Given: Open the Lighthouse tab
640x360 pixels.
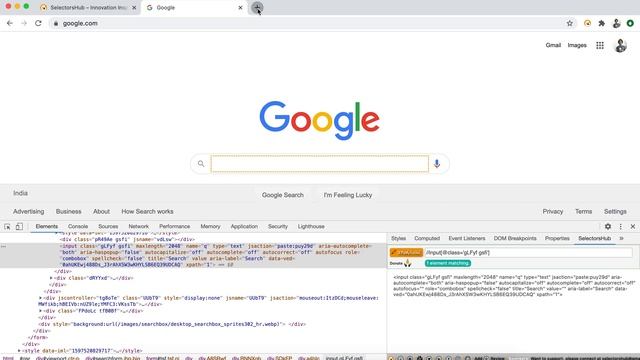Looking at the screenshot, I should tap(311, 226).
